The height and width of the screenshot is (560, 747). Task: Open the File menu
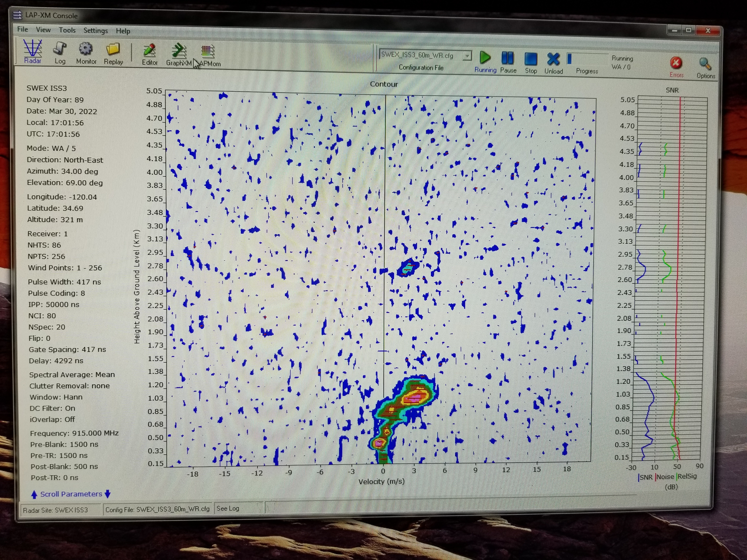pyautogui.click(x=23, y=29)
